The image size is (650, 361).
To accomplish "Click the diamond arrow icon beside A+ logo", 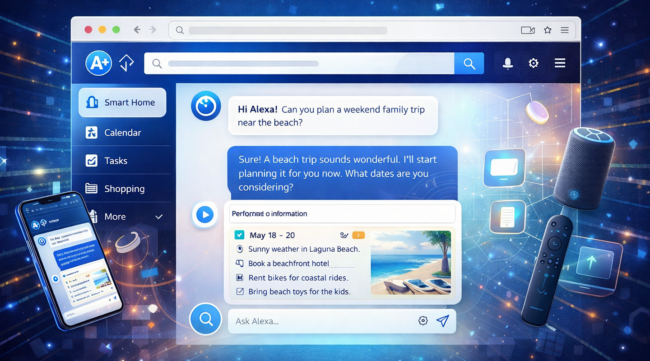I will pos(126,63).
